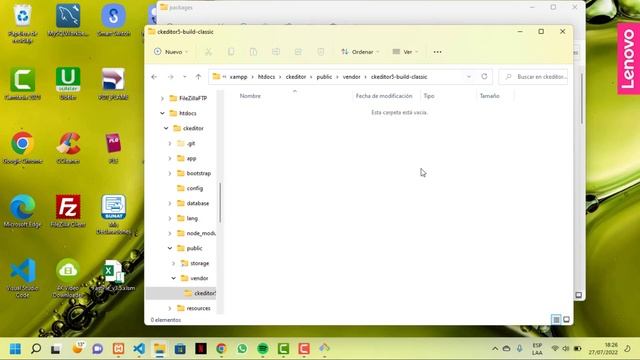This screenshot has height=360, width=640.
Task: Click public in the address breadcrumb
Action: point(324,77)
